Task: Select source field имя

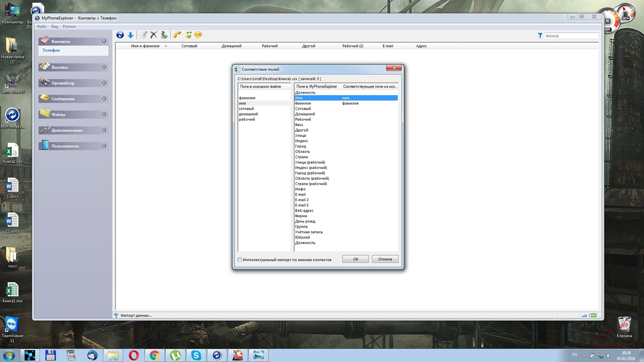Action: (x=264, y=103)
